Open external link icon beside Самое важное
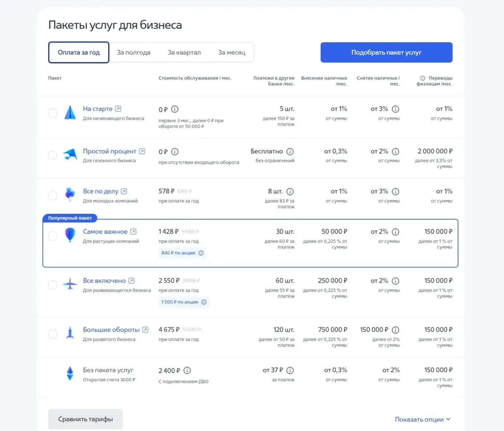This screenshot has width=504, height=431. (x=133, y=231)
